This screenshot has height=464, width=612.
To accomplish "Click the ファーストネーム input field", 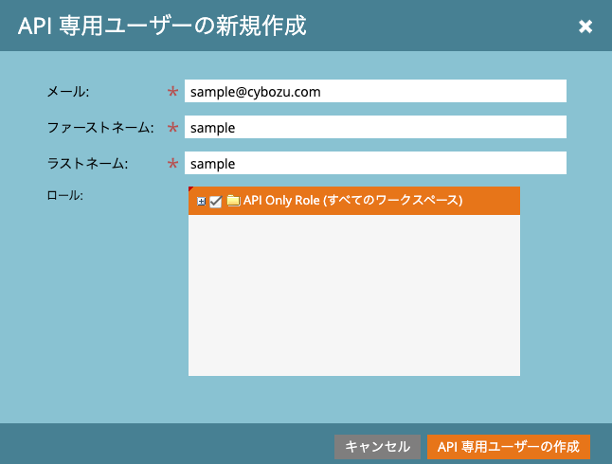I will coord(375,127).
